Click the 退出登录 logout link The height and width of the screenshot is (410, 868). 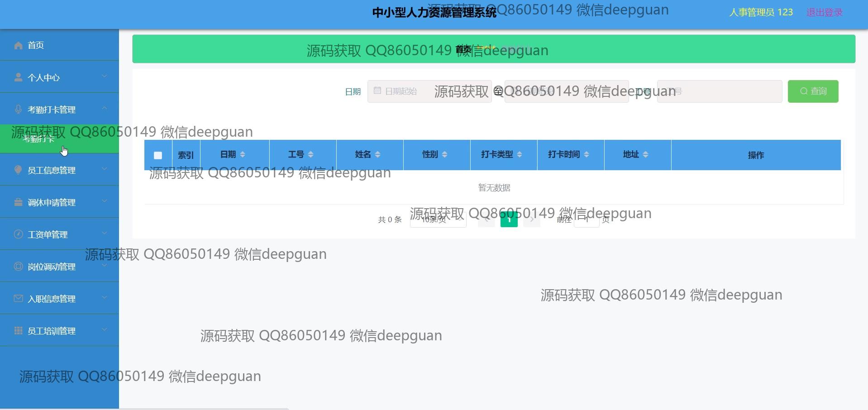[x=824, y=13]
